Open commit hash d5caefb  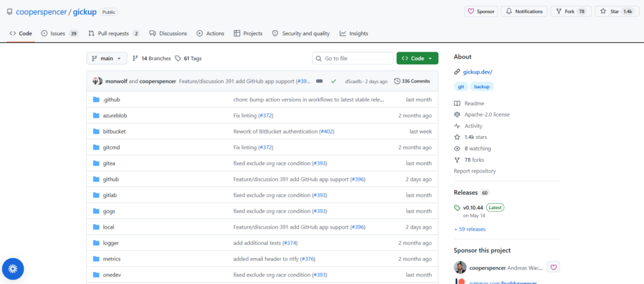coord(355,81)
